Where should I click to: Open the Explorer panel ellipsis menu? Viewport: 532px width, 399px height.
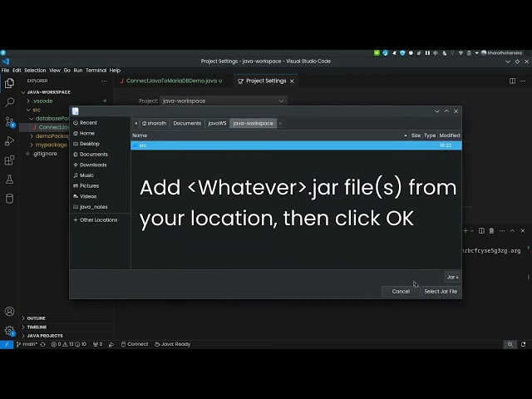(x=104, y=81)
